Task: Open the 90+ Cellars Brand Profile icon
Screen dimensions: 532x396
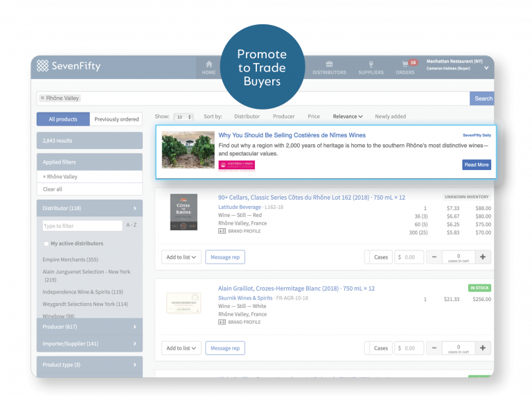Action: 222,231
